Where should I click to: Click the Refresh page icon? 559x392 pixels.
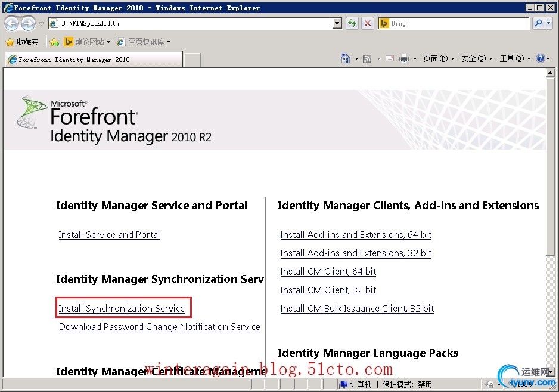(x=352, y=23)
